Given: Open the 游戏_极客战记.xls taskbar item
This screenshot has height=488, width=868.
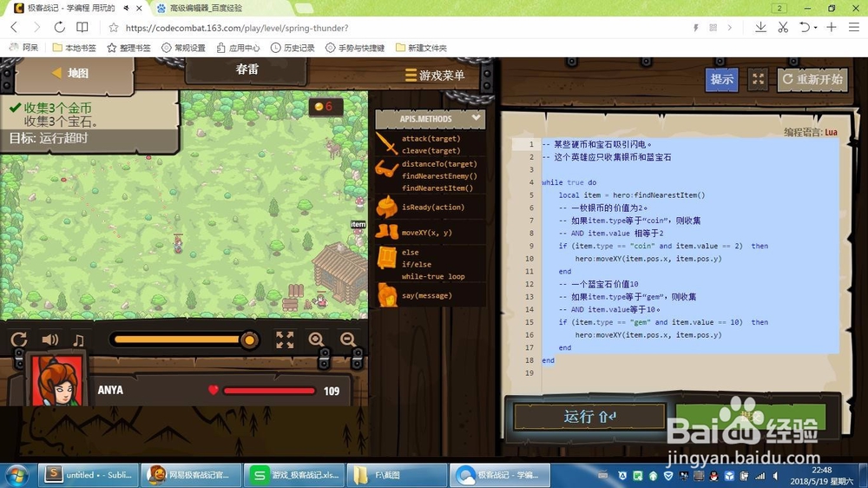Looking at the screenshot, I should click(x=295, y=475).
